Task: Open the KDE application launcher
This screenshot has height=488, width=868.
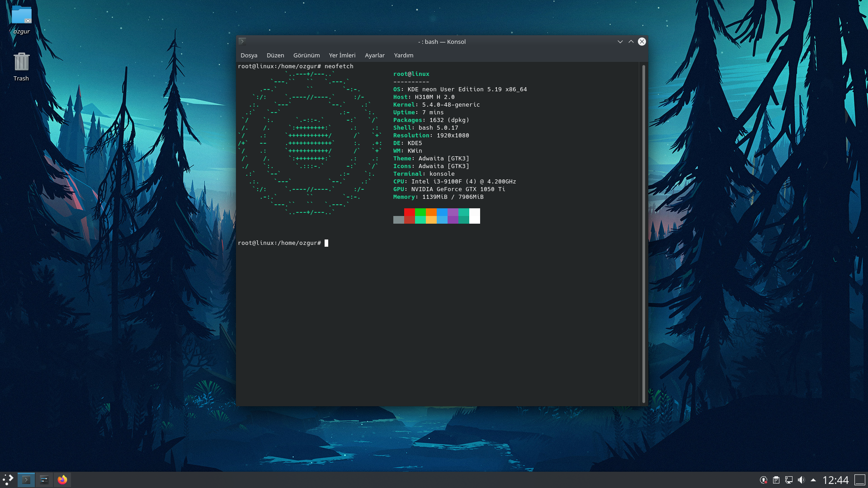Action: point(8,479)
